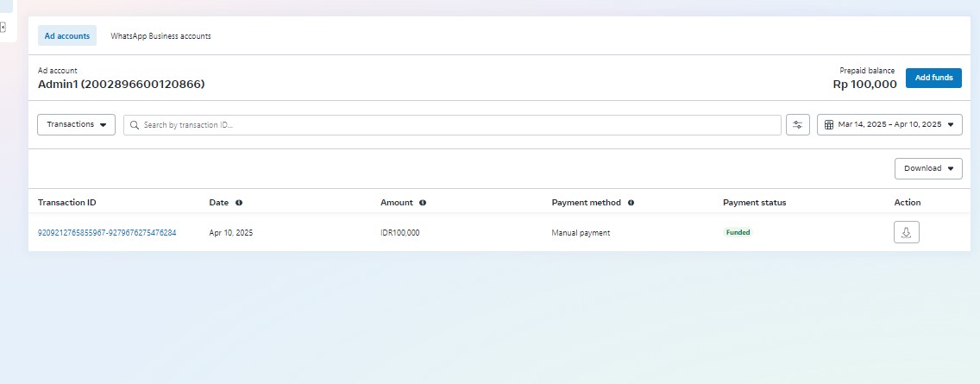Click the filter sliders icon beside search
The width and height of the screenshot is (980, 384).
797,125
